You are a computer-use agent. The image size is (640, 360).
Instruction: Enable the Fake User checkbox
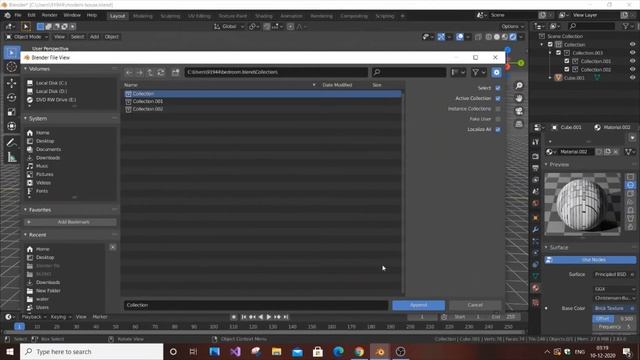point(498,119)
